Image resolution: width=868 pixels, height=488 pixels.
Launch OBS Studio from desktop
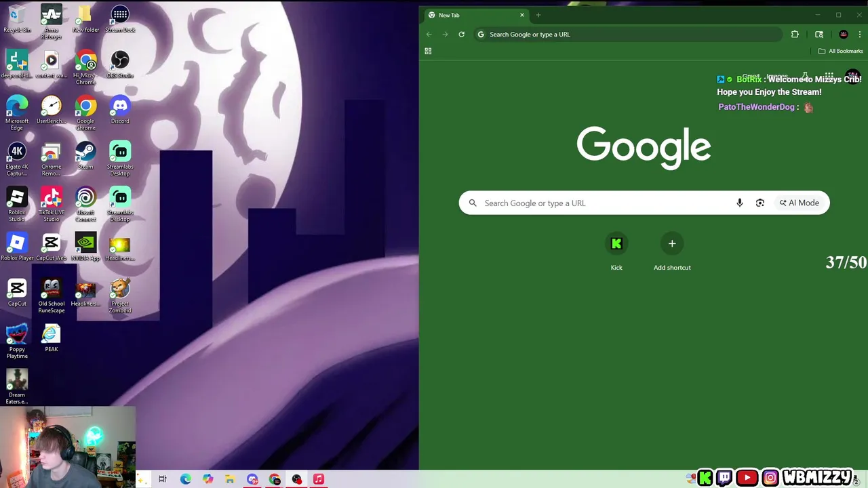point(120,64)
